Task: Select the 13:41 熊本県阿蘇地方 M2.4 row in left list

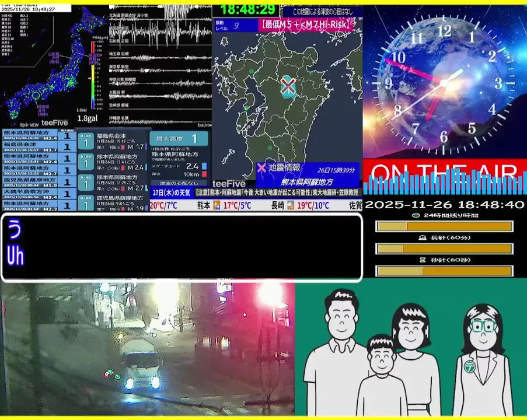Action: (x=39, y=158)
